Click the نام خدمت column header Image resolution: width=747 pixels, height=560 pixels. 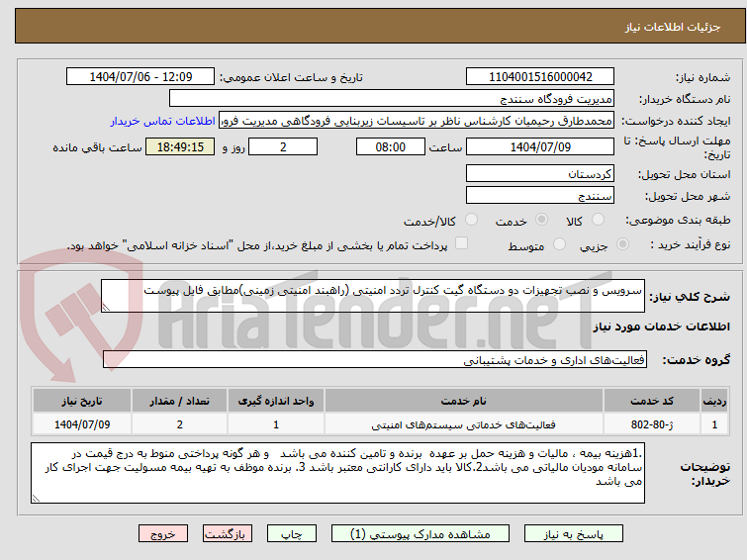tap(464, 401)
